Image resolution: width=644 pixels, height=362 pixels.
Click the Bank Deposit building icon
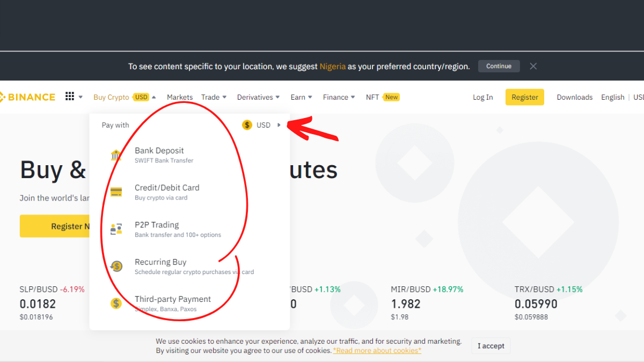pyautogui.click(x=116, y=155)
